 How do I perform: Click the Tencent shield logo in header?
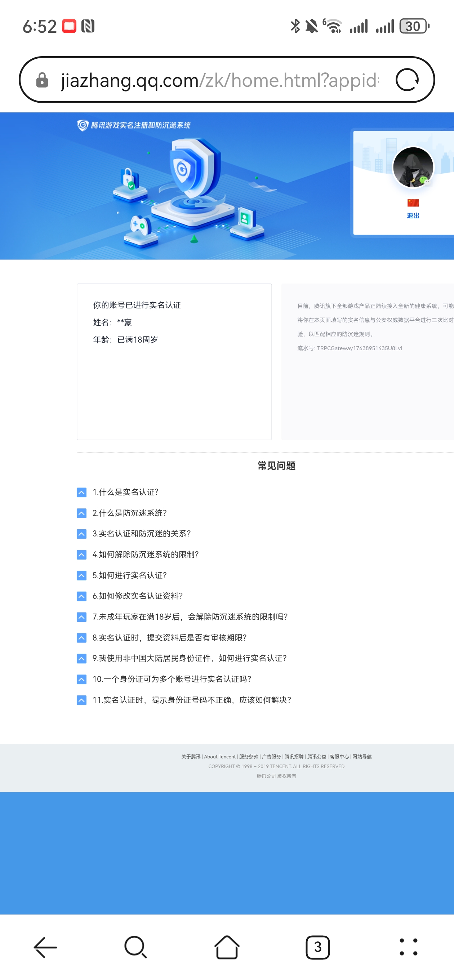click(x=83, y=125)
